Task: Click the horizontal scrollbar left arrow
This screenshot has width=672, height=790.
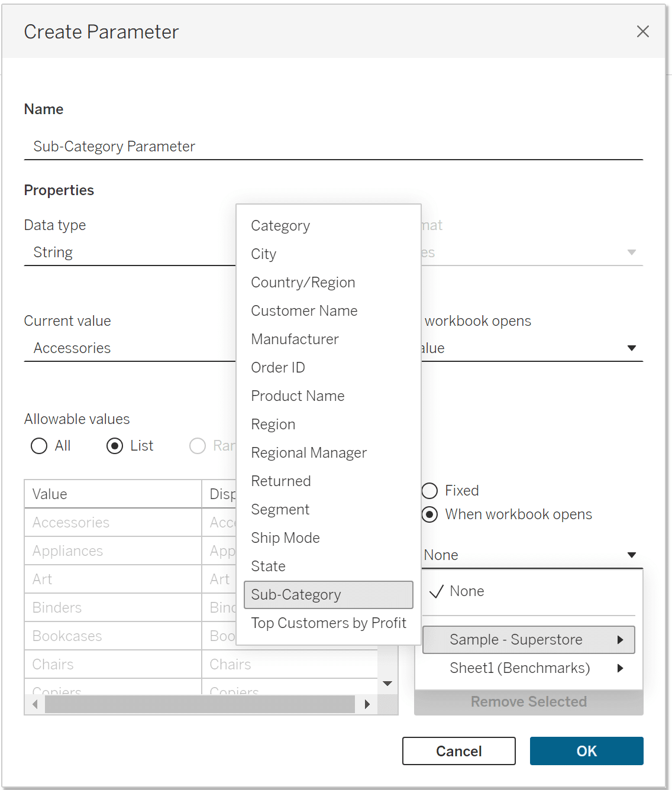Action: (x=35, y=704)
